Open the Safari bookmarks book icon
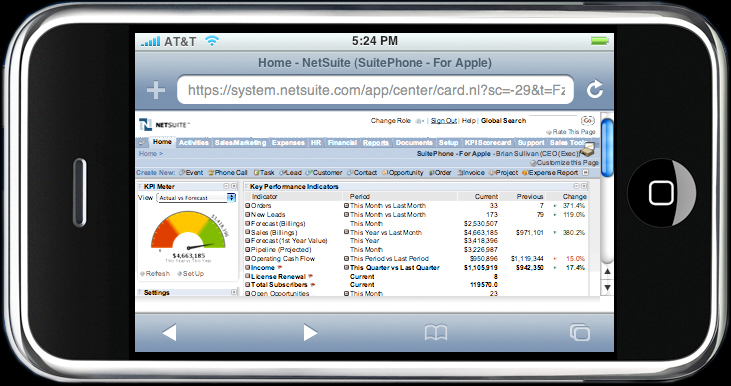 [x=436, y=332]
